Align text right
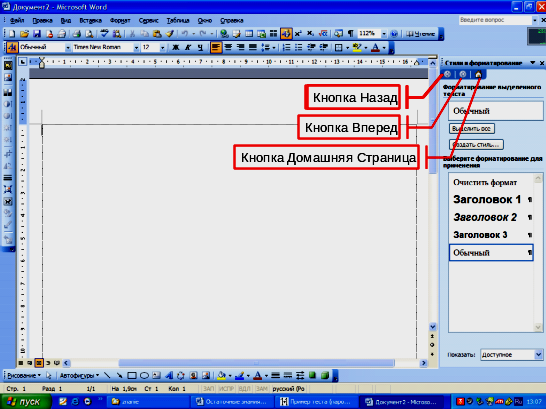This screenshot has height=409, width=546. (x=241, y=47)
